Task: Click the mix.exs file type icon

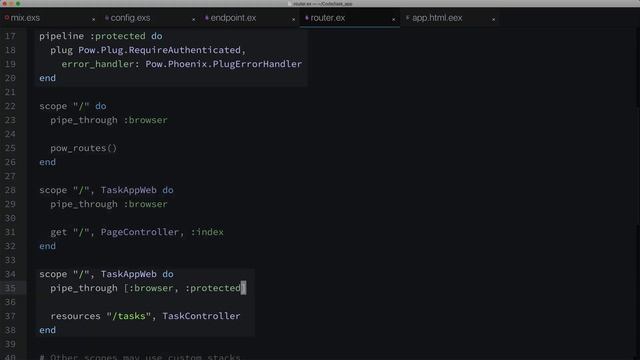Action: coord(7,18)
